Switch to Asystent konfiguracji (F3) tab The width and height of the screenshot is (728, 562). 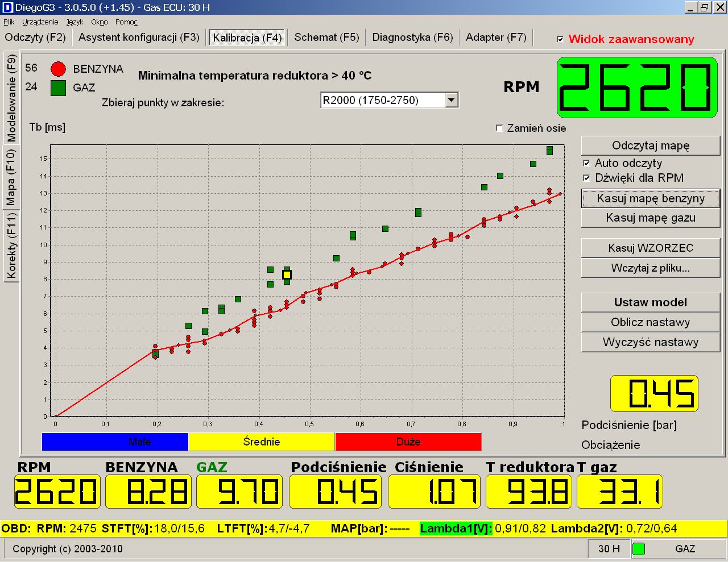139,38
